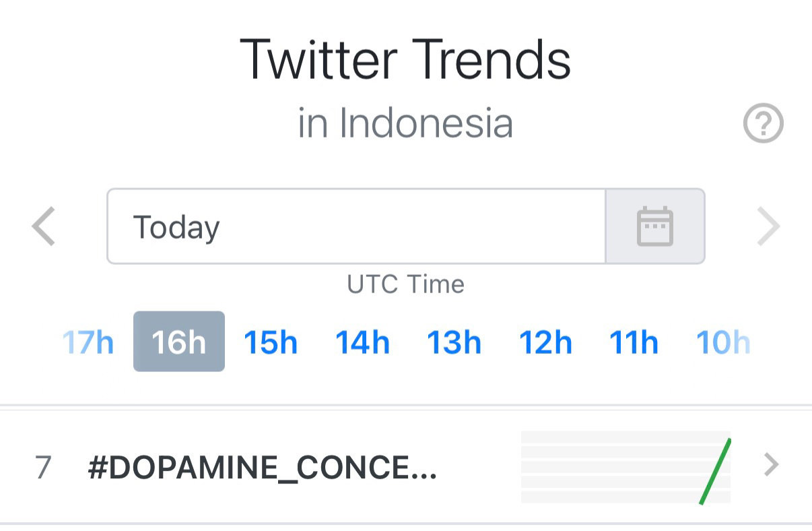Select the 16h hour tab
The image size is (812, 531).
(x=179, y=342)
